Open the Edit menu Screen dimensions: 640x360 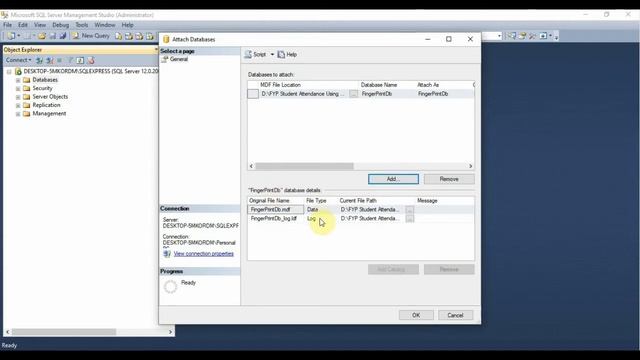[23, 25]
